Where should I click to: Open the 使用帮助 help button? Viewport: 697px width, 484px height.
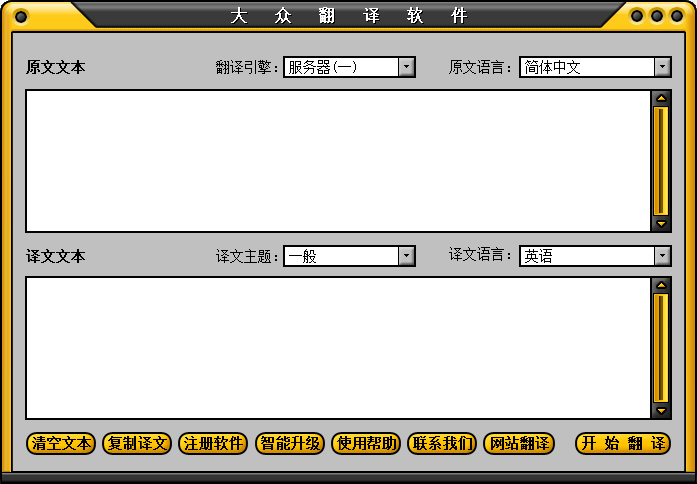(366, 444)
